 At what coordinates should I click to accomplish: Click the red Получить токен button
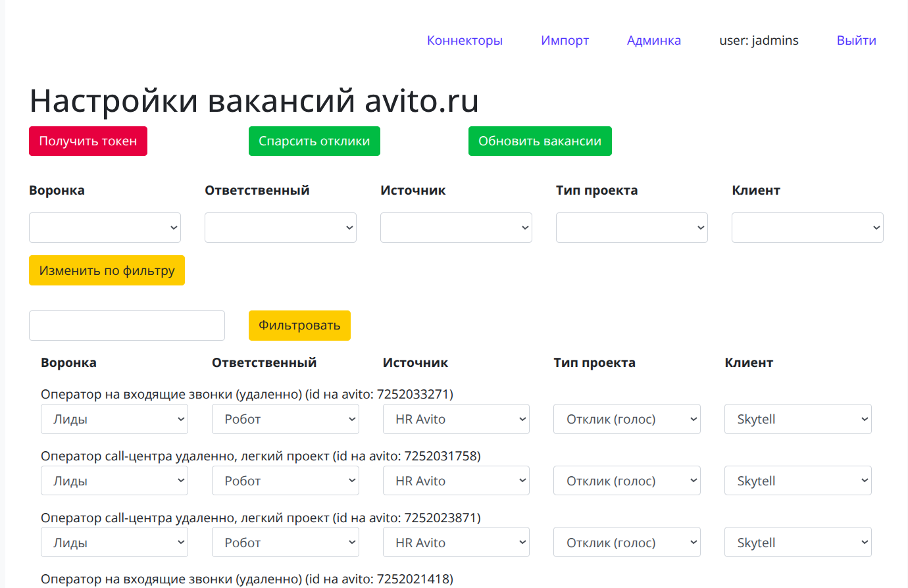(x=88, y=141)
